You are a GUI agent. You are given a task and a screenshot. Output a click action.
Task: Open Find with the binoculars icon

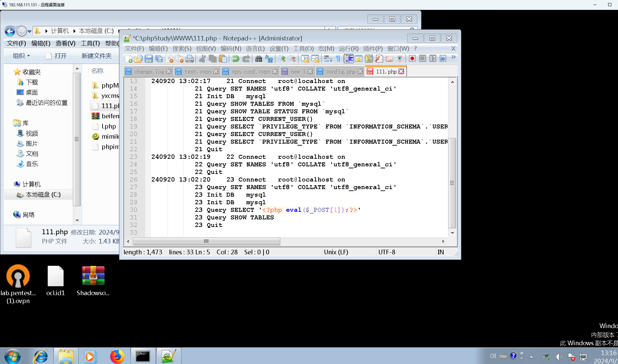click(x=259, y=59)
